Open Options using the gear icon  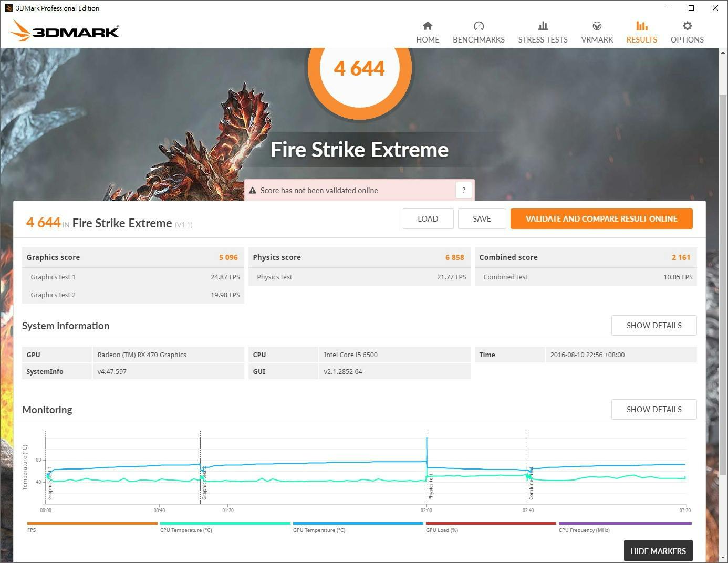[687, 26]
